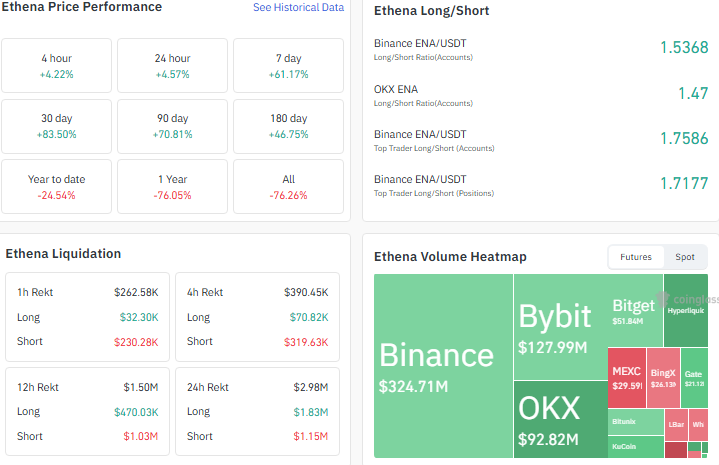Click the Hyperliquid heatmap tile

point(686,310)
